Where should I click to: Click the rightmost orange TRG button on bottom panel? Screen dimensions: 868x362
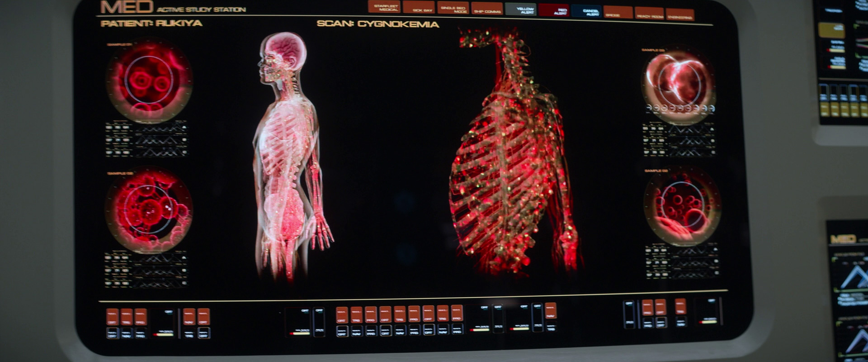pyautogui.click(x=680, y=306)
